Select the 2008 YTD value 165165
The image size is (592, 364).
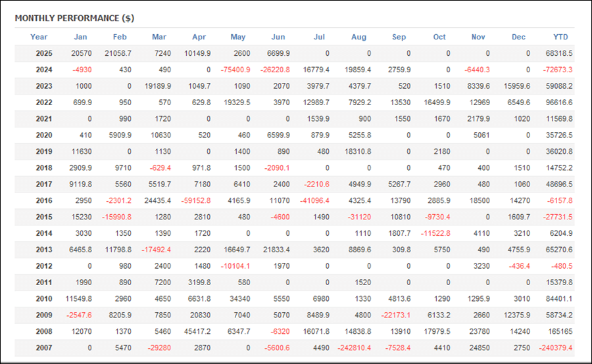click(x=560, y=331)
